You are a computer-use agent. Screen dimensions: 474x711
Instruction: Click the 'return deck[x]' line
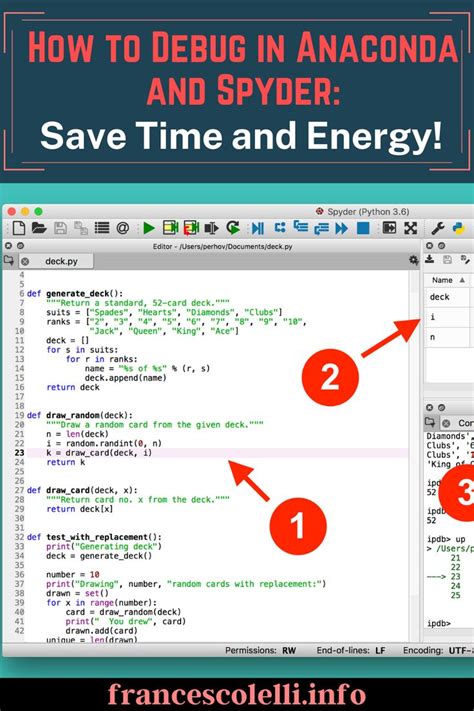pyautogui.click(x=80, y=509)
